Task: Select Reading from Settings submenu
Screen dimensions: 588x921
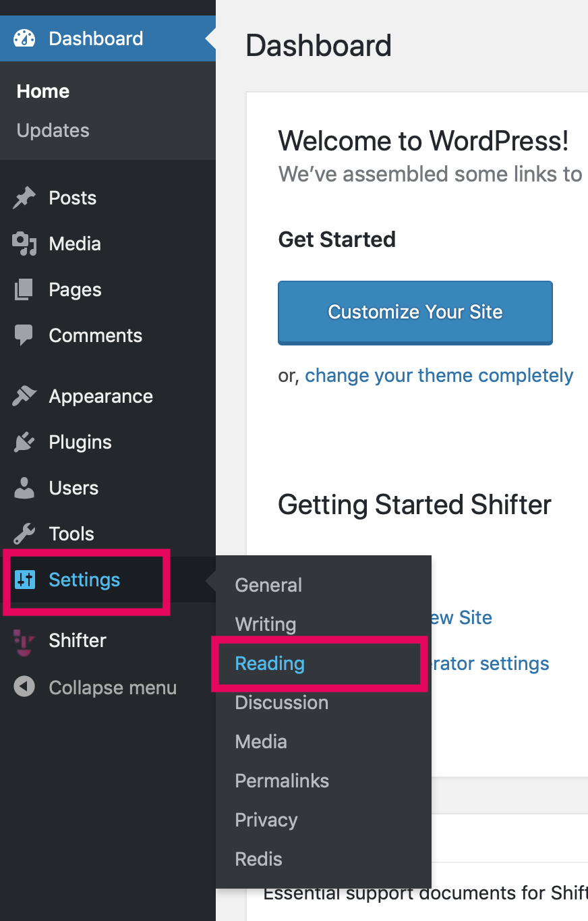Action: [x=270, y=663]
